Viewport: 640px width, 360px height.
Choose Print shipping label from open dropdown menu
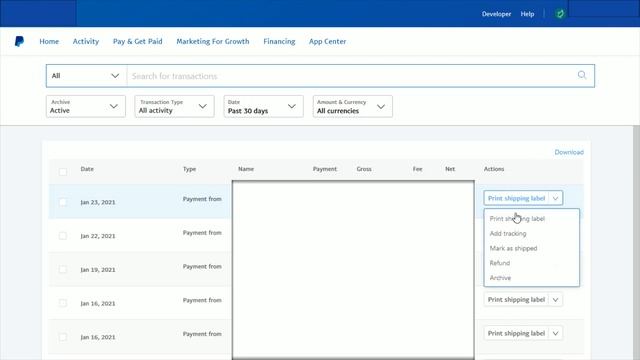pos(531,219)
